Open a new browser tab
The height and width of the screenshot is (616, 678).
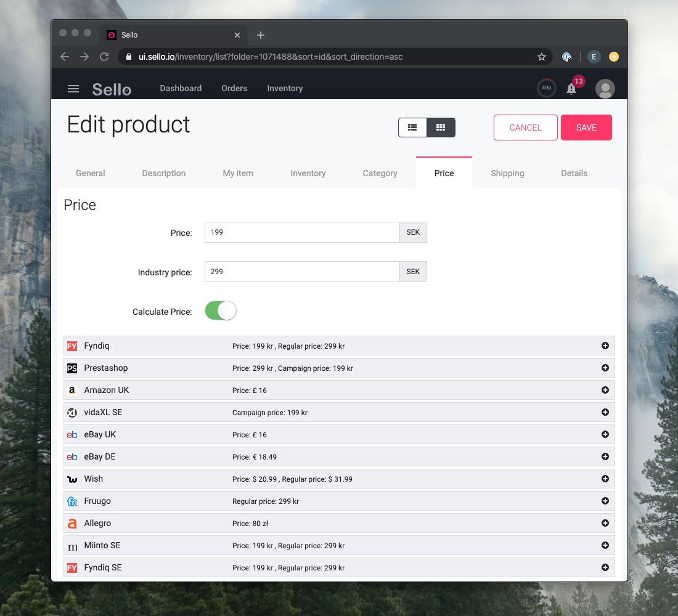coord(260,35)
